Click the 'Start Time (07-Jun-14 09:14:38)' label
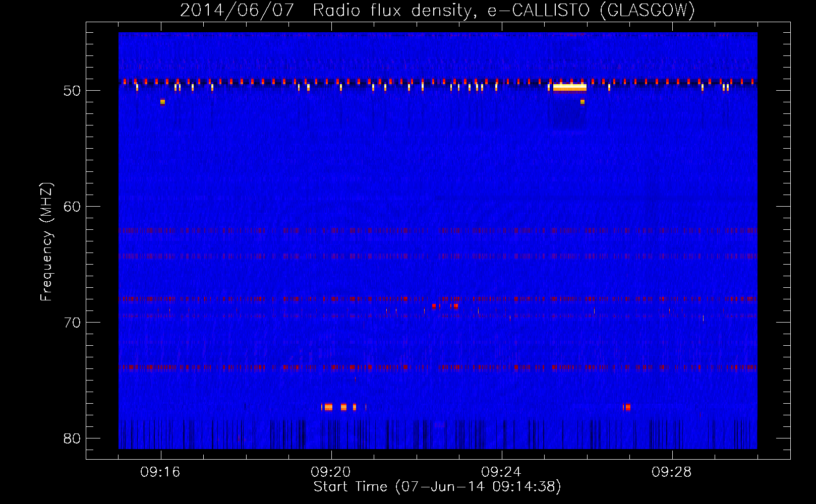 click(x=437, y=487)
